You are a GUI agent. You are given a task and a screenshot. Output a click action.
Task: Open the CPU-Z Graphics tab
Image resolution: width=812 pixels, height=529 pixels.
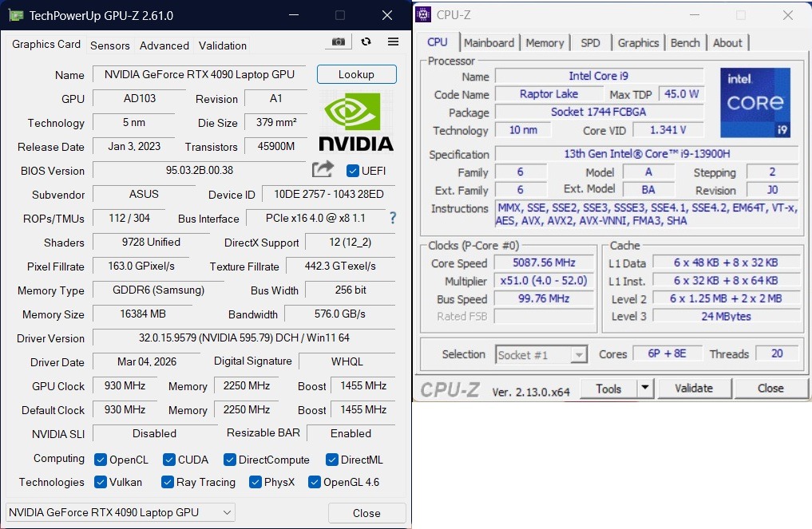pyautogui.click(x=638, y=43)
